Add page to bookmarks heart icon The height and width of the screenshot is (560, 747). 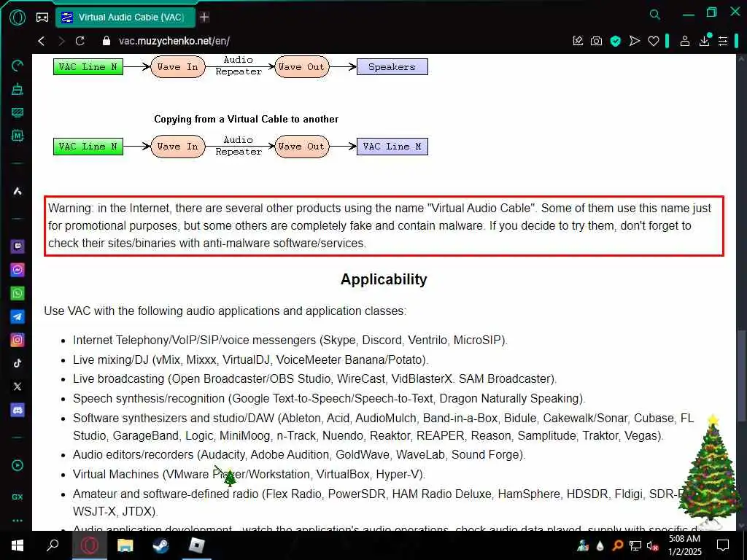[653, 41]
